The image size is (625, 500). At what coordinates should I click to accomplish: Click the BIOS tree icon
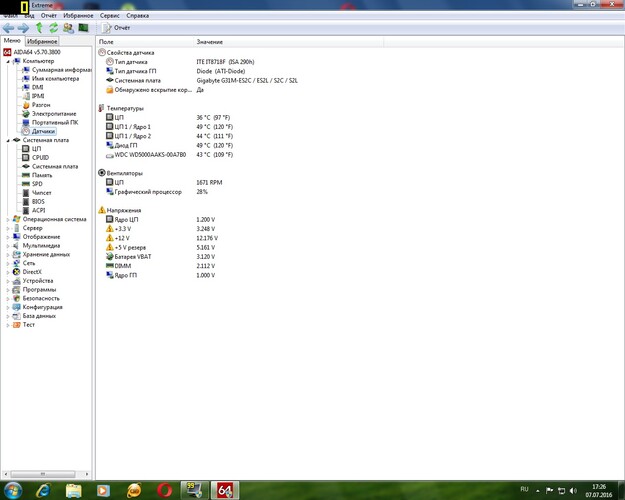pyautogui.click(x=26, y=201)
